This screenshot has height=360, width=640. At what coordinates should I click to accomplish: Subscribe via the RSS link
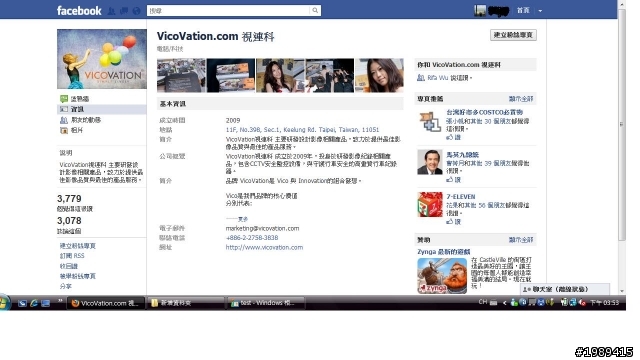click(72, 256)
